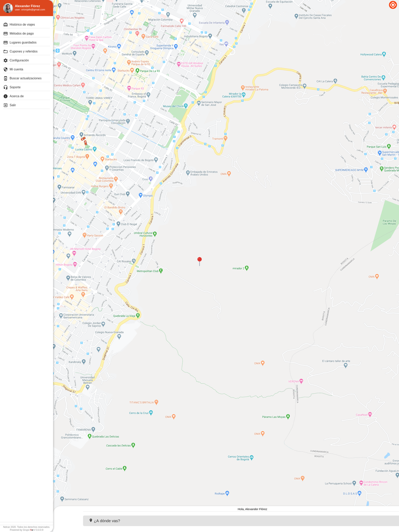399x532 pixels.
Task: Select the mirador 2 green map marker
Action: pyautogui.click(x=247, y=268)
